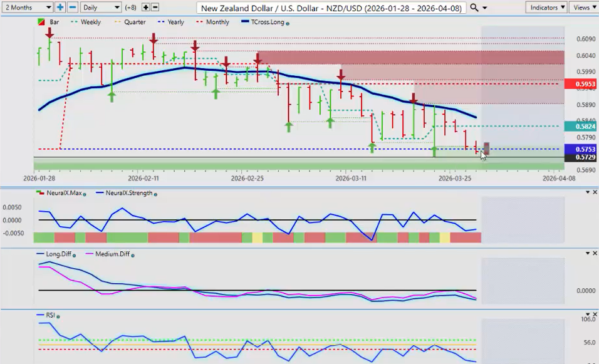The width and height of the screenshot is (599, 364).
Task: Open the magnifier symbol search
Action: coord(474,8)
